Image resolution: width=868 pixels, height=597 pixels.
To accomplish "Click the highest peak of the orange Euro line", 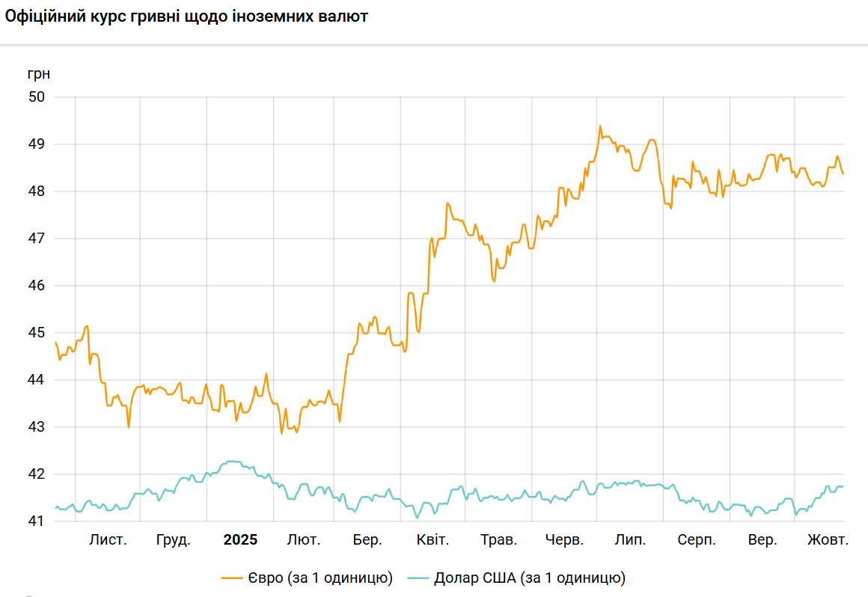I will (600, 126).
